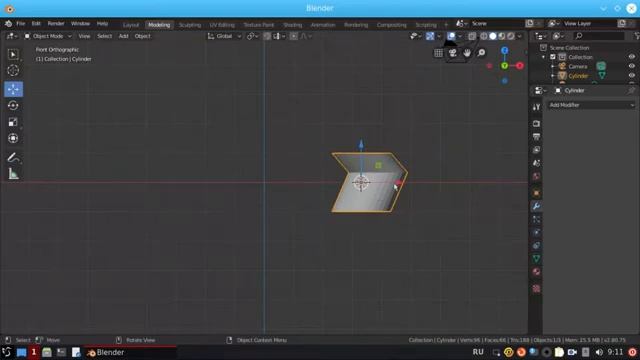Click the pan view hand icon
The image size is (640, 360).
click(x=467, y=53)
